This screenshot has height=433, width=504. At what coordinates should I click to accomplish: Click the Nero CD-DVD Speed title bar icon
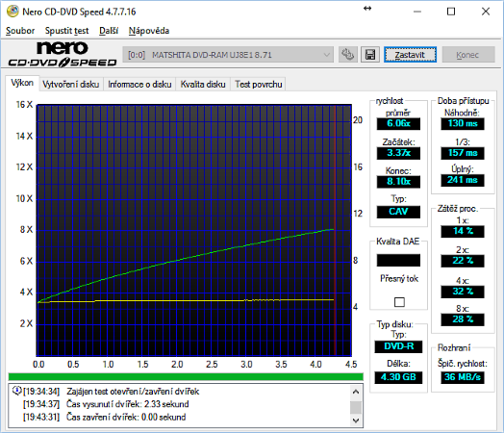[13, 12]
